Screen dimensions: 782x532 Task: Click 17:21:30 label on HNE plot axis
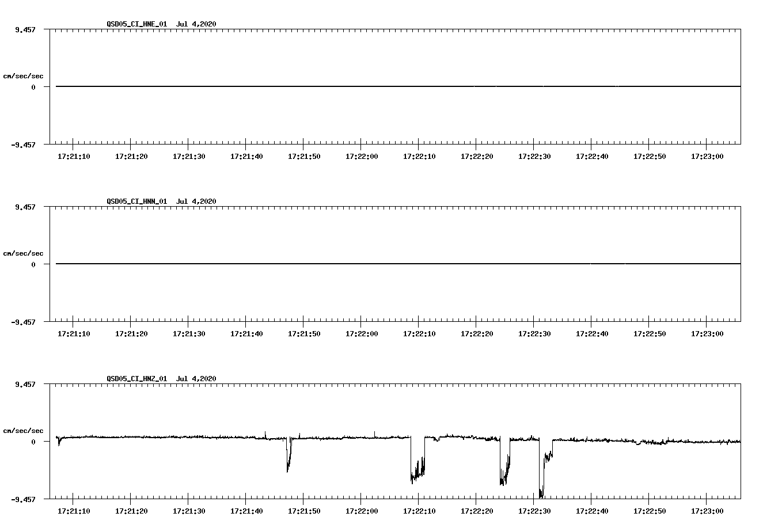[189, 157]
